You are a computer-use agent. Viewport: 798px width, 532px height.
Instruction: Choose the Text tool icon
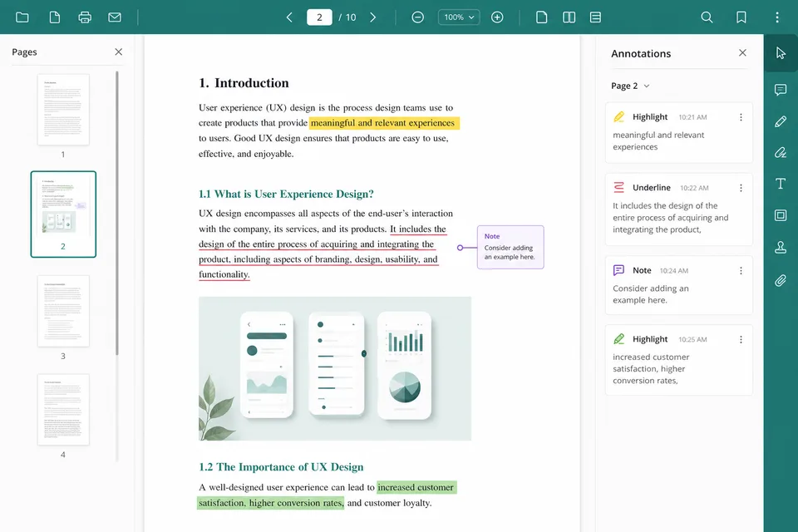(x=781, y=184)
